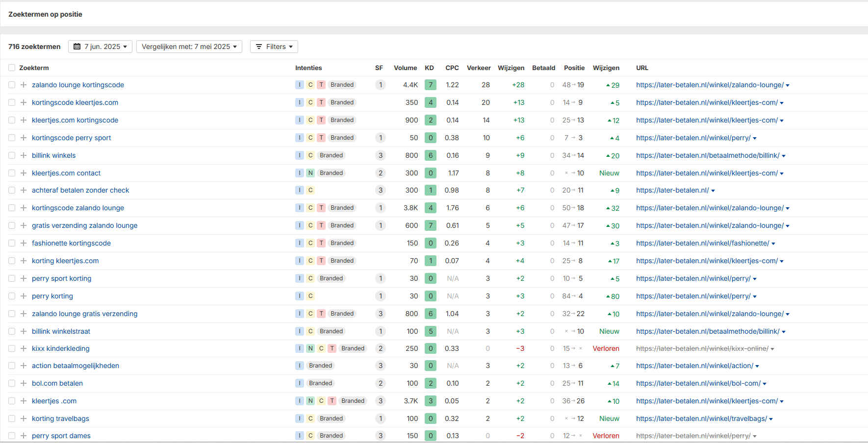Sort by Zoekterm column header
868x443 pixels.
pos(34,68)
